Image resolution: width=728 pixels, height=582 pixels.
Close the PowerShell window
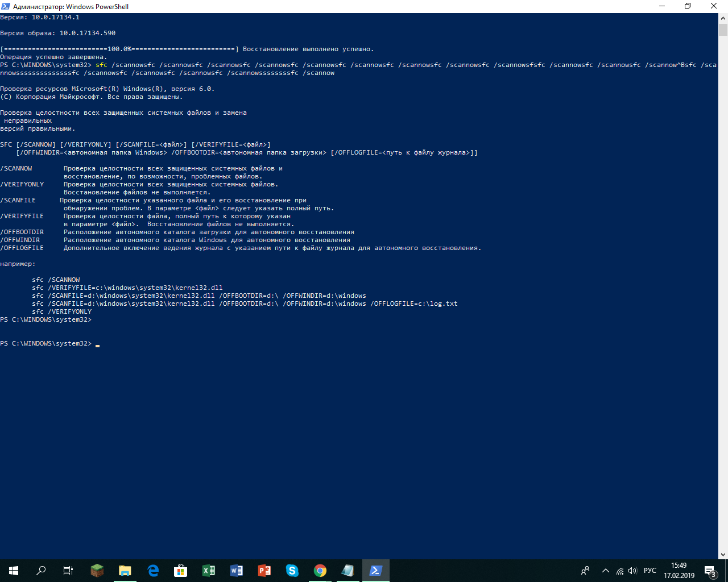click(x=714, y=6)
